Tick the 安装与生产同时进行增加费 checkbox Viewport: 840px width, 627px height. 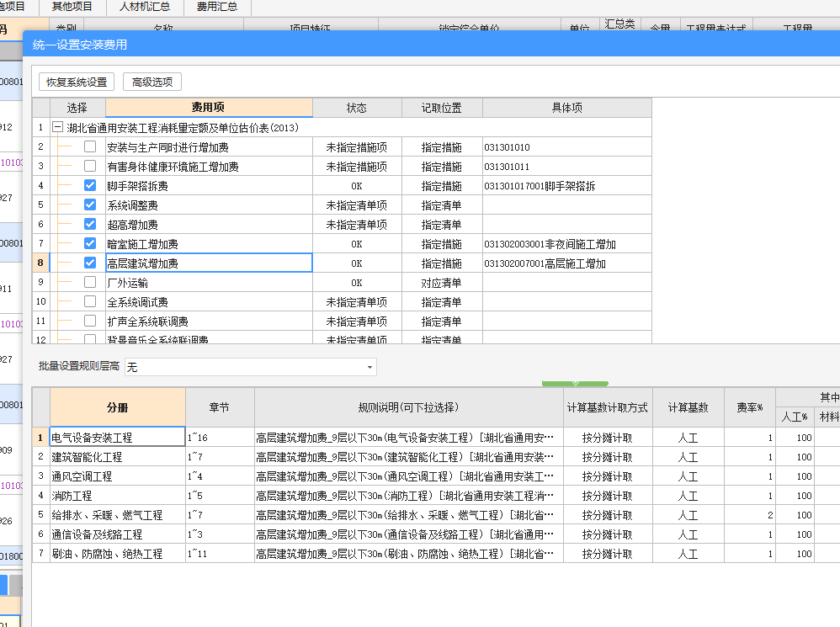click(x=90, y=146)
